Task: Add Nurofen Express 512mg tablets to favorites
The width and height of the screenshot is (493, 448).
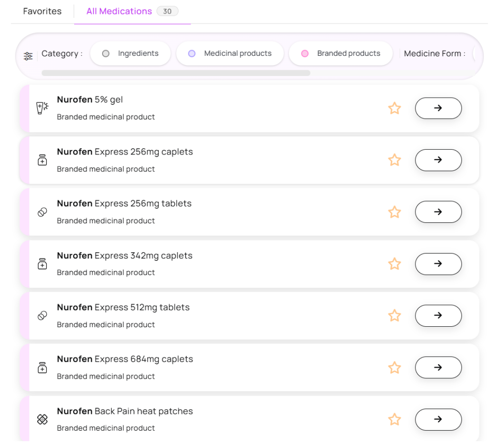Action: tap(394, 316)
